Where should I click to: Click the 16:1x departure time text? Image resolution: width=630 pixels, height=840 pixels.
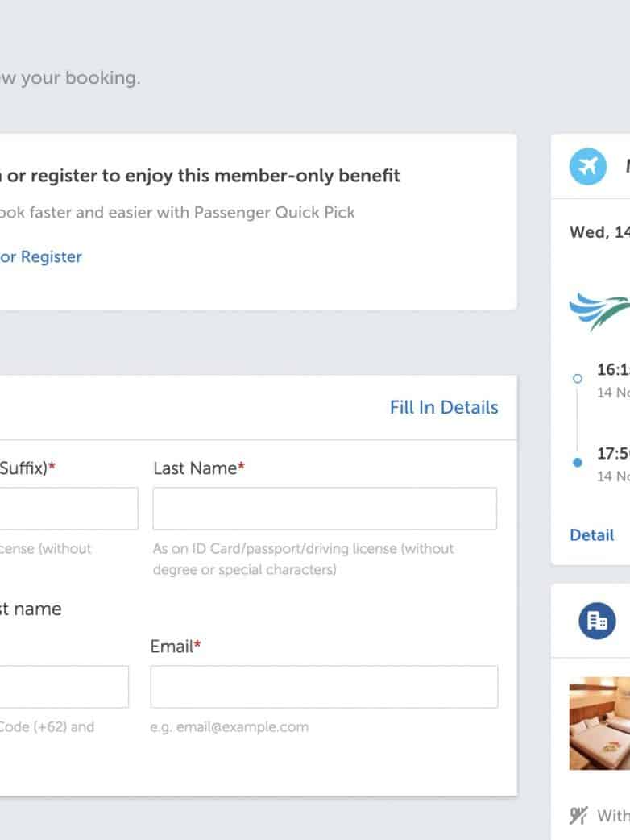click(x=613, y=370)
